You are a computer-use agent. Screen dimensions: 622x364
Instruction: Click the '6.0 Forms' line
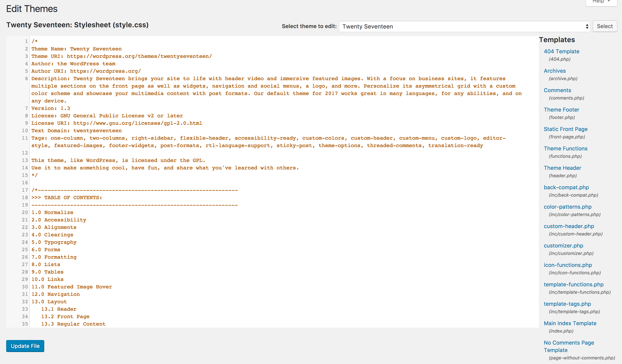[x=46, y=250]
